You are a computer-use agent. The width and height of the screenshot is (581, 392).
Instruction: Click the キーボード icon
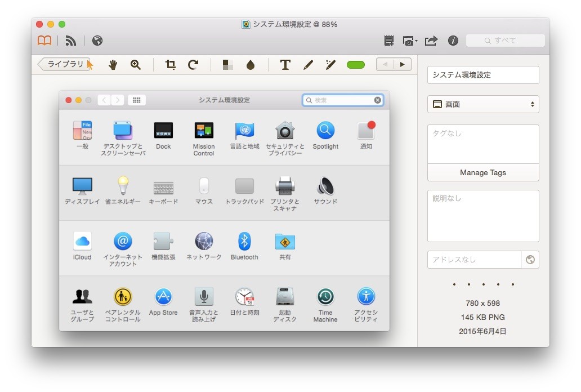(x=163, y=188)
